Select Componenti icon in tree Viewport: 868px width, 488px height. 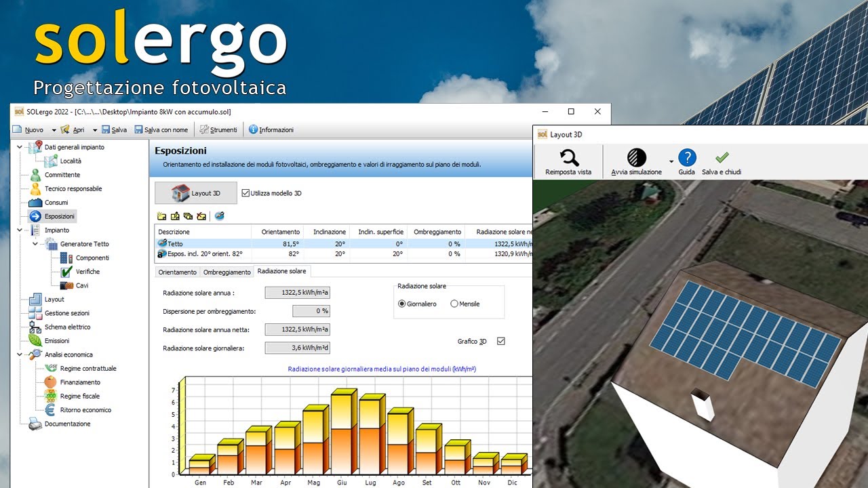(66, 258)
